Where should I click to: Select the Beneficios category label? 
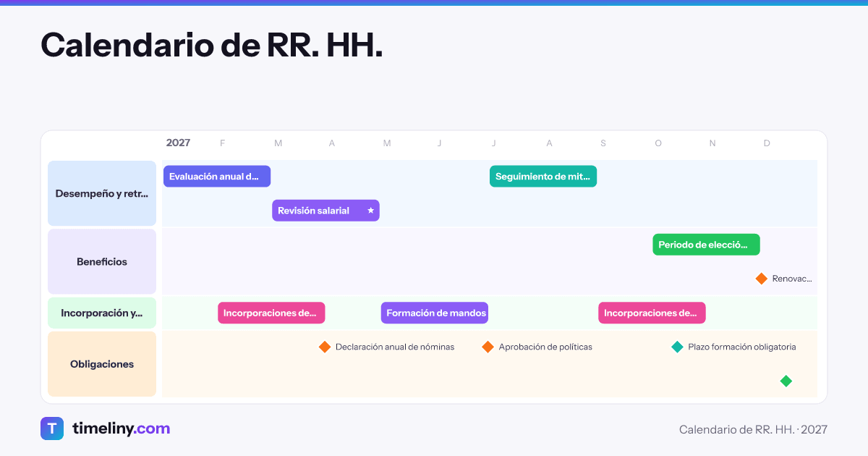102,262
